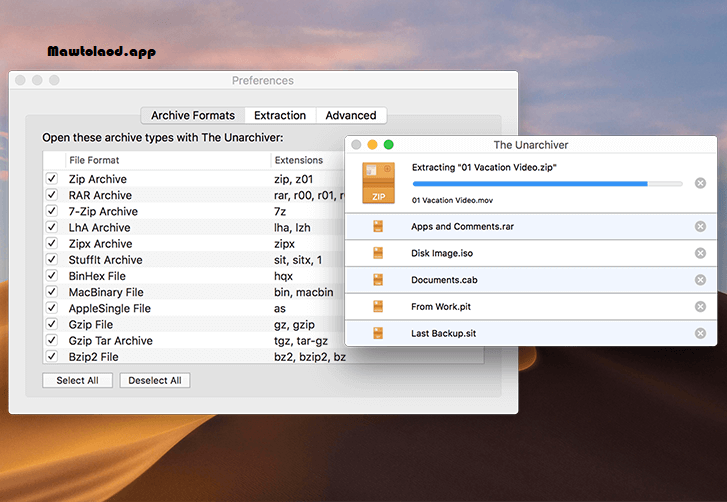Click the 'hqx' extensions cell

click(x=283, y=276)
